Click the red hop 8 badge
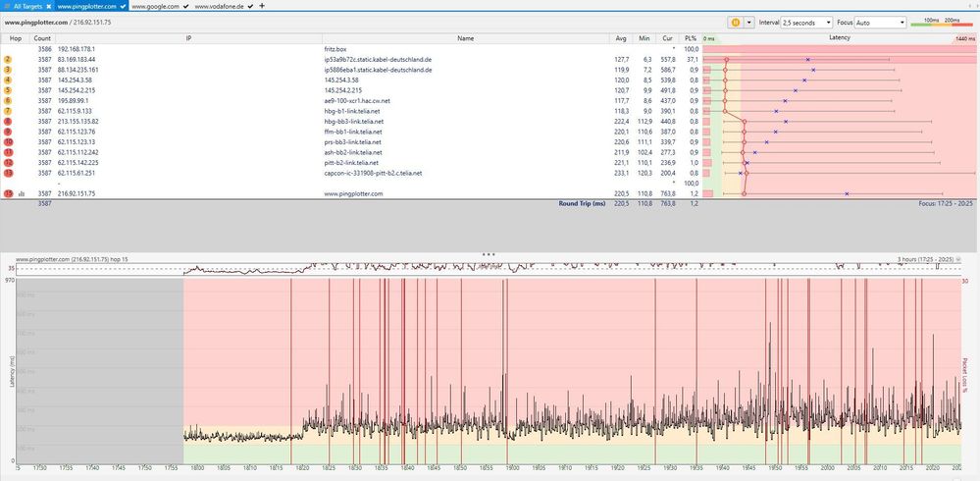Screen dimensions: 980x481 click(8, 122)
